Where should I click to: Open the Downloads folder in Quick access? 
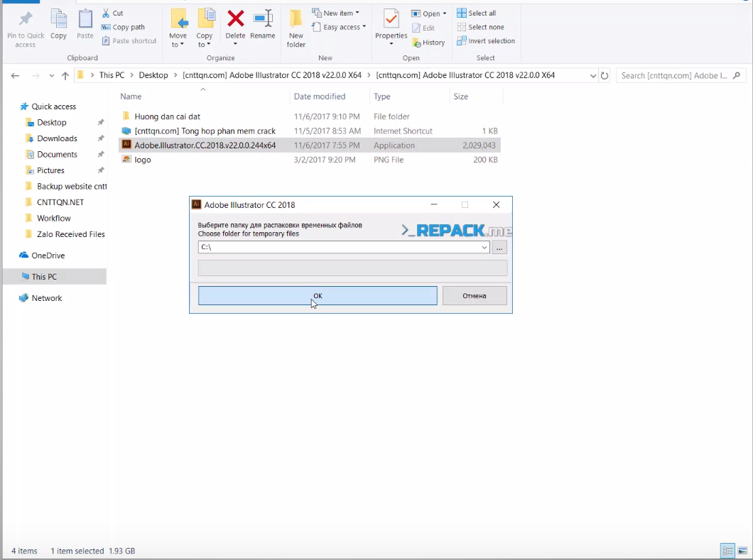(57, 138)
